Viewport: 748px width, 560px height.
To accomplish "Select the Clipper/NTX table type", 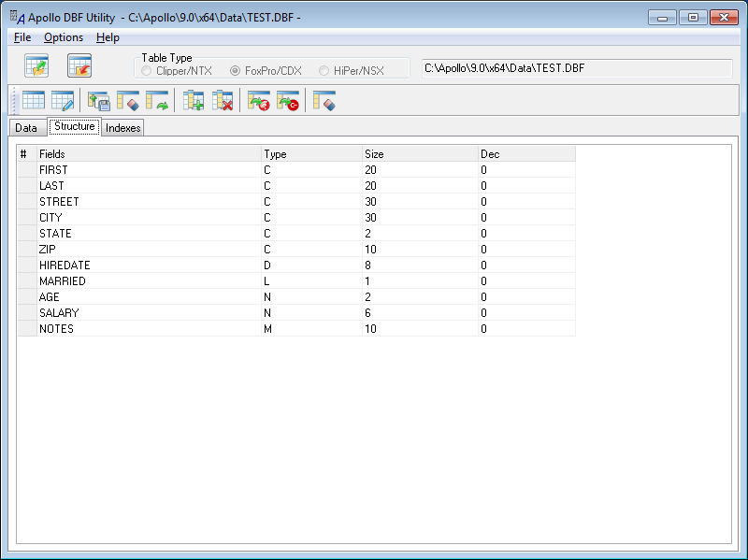I will (177, 71).
